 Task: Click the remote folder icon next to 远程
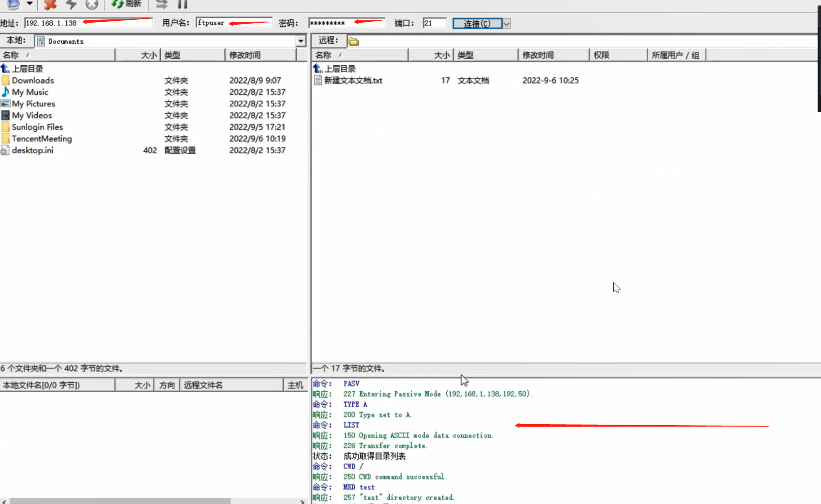353,41
